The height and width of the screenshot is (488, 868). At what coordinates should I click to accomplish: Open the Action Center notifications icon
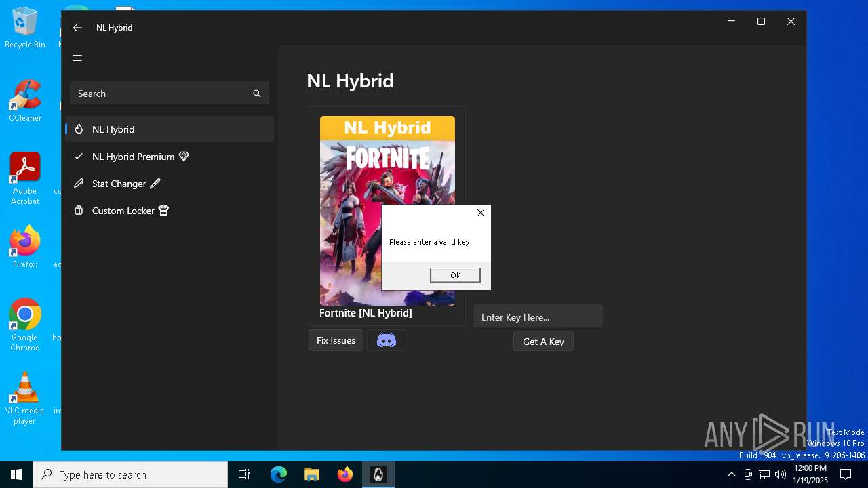846,474
